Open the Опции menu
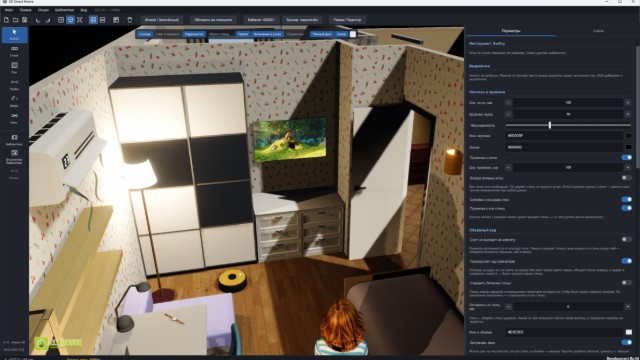Viewport: 640px width, 360px height. [x=43, y=10]
